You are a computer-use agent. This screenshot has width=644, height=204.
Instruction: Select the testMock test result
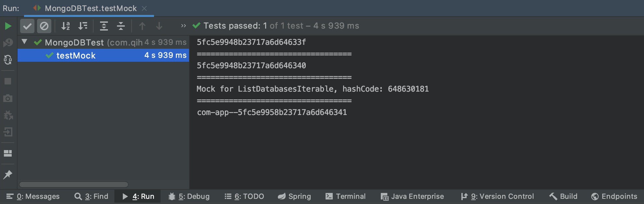tap(103, 55)
